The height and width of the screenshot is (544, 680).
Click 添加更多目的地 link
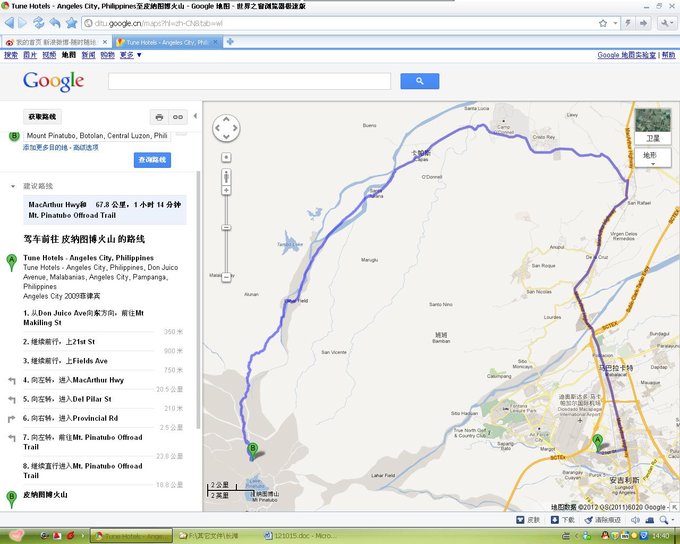(x=46, y=147)
